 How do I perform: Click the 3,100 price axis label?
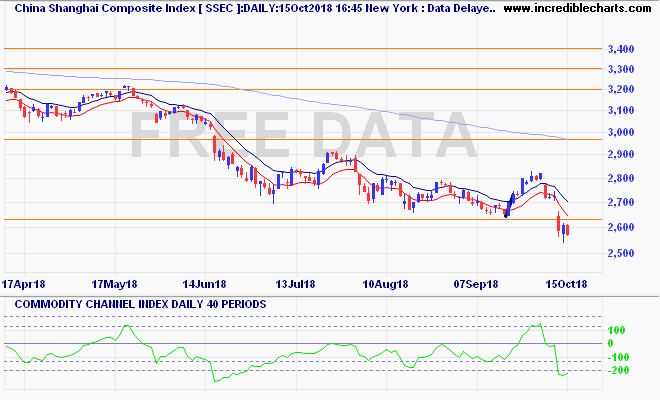pos(621,111)
